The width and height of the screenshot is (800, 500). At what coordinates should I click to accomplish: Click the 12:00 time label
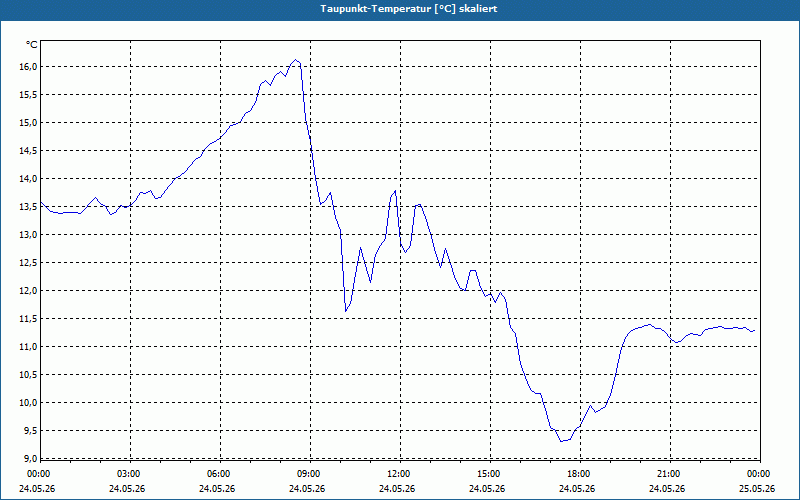400,474
